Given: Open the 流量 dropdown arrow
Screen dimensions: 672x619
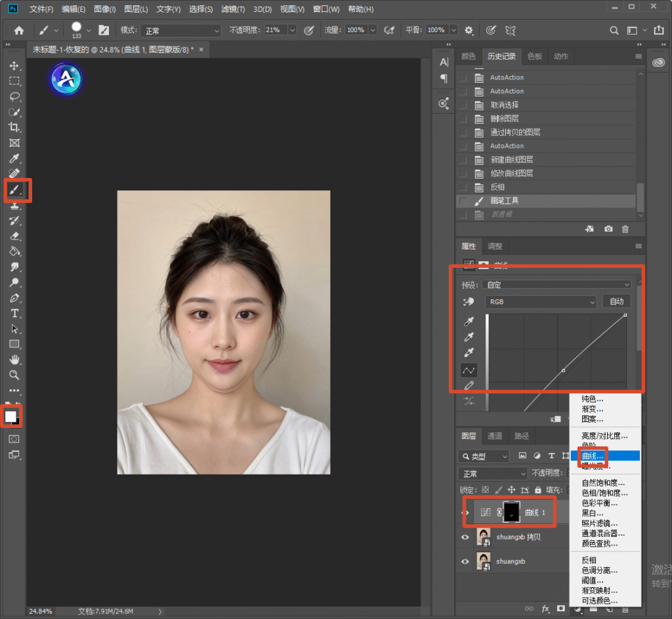Looking at the screenshot, I should pyautogui.click(x=373, y=30).
